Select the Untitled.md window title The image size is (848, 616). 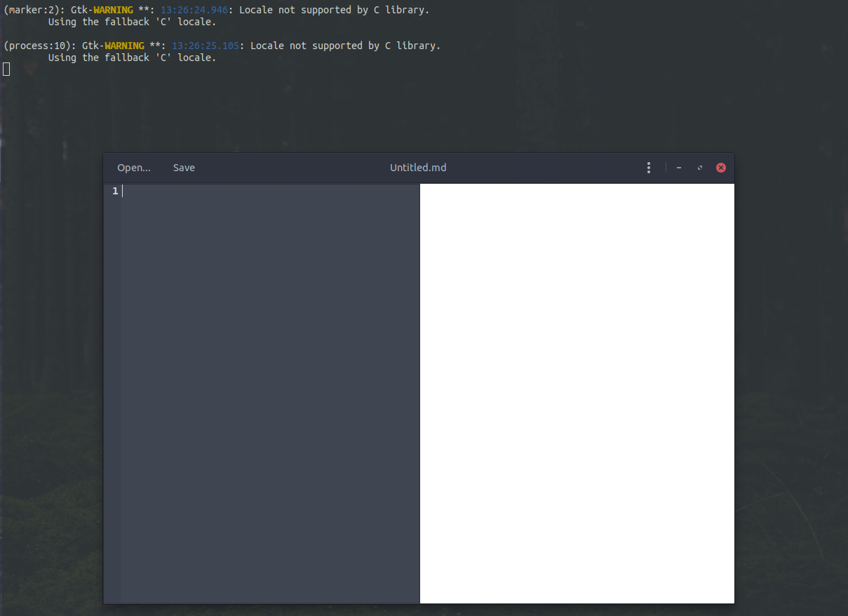418,168
